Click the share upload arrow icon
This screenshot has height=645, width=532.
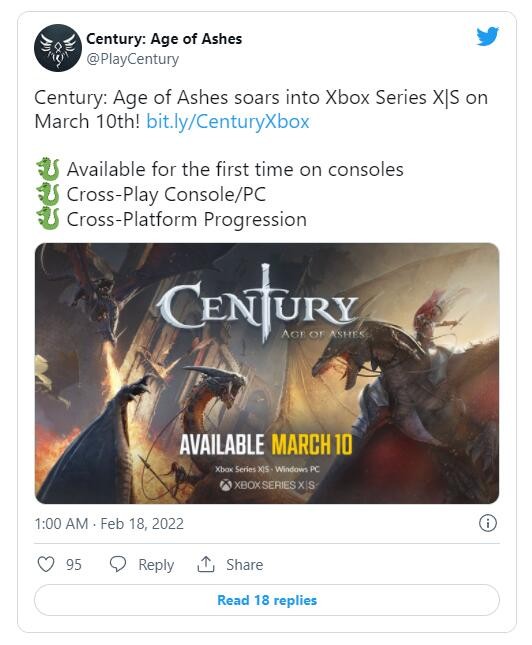click(206, 564)
